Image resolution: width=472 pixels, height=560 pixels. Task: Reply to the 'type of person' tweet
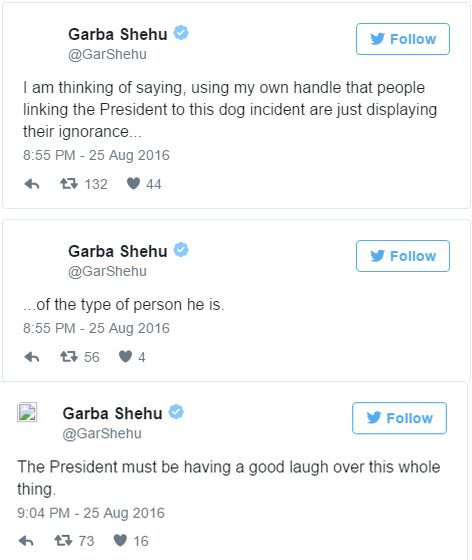pos(32,357)
